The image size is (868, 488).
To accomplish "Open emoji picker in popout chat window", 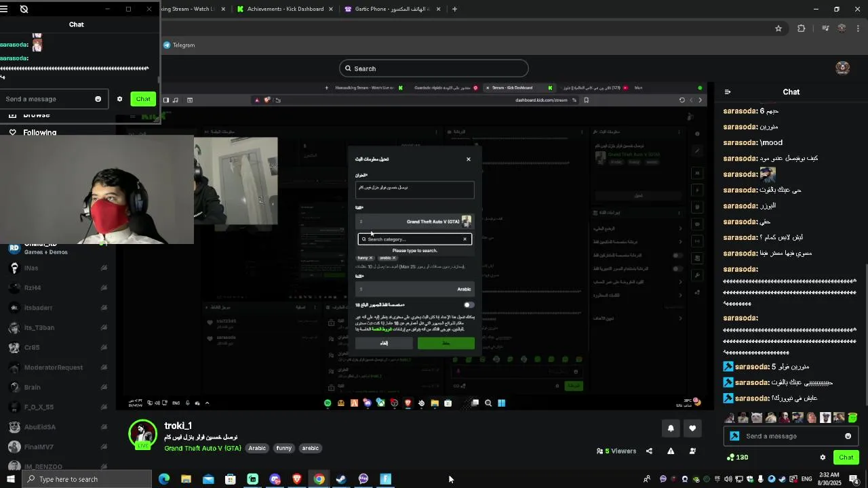I will click(98, 99).
